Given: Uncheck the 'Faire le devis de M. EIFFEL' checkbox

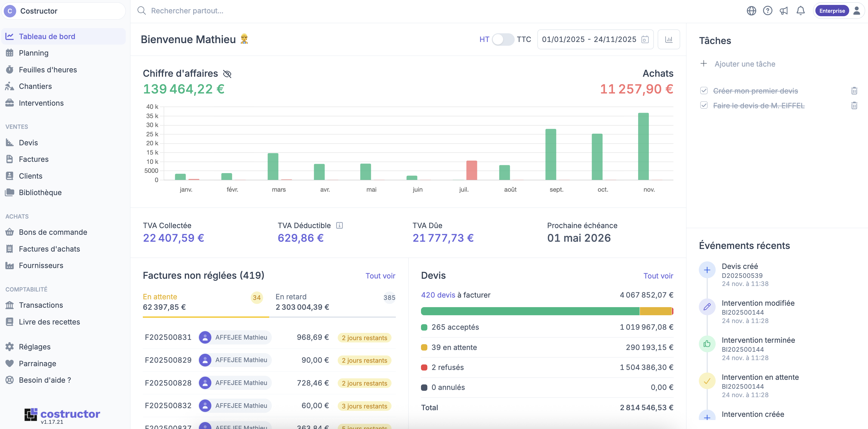Looking at the screenshot, I should [703, 105].
